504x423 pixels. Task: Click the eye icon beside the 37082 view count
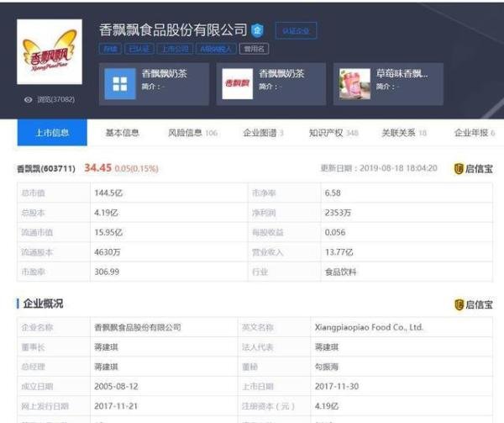[29, 100]
